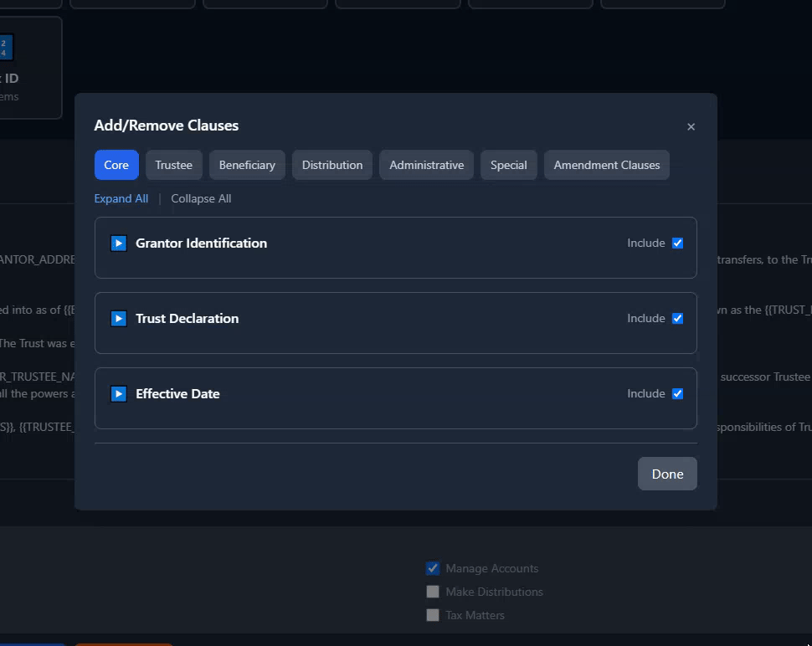Expand the Grantor Identification clause
This screenshot has width=812, height=646.
(x=119, y=244)
